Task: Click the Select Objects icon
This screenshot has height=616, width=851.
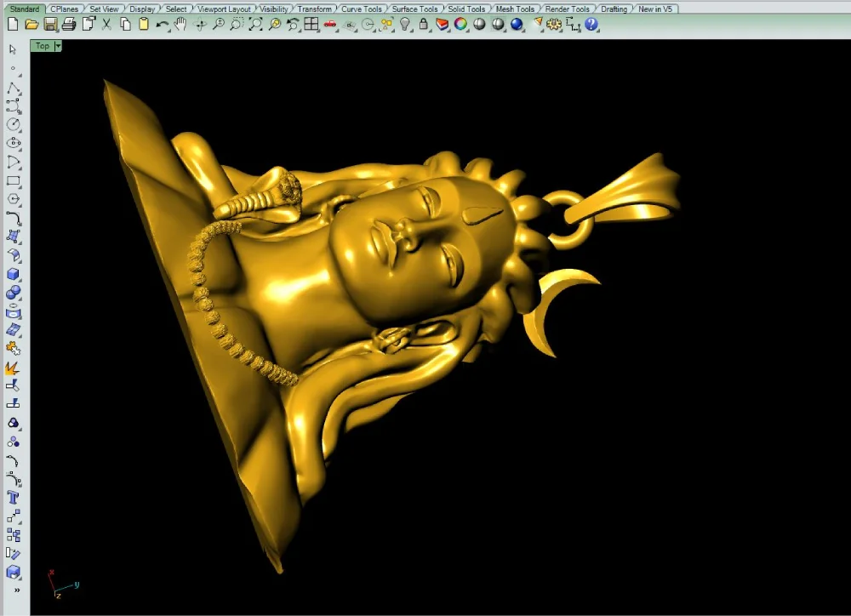Action: pyautogui.click(x=387, y=24)
